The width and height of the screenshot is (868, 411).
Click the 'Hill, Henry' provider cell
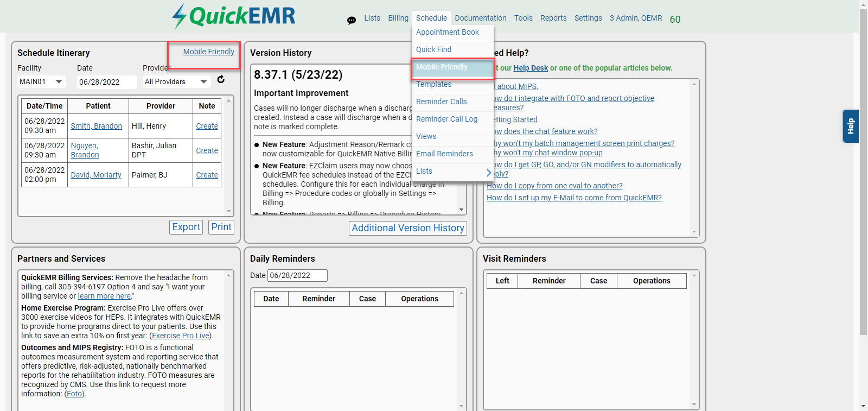161,126
